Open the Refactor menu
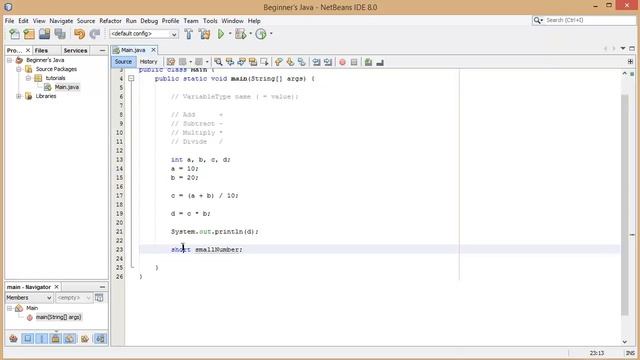The height and width of the screenshot is (360, 640). pos(110,21)
